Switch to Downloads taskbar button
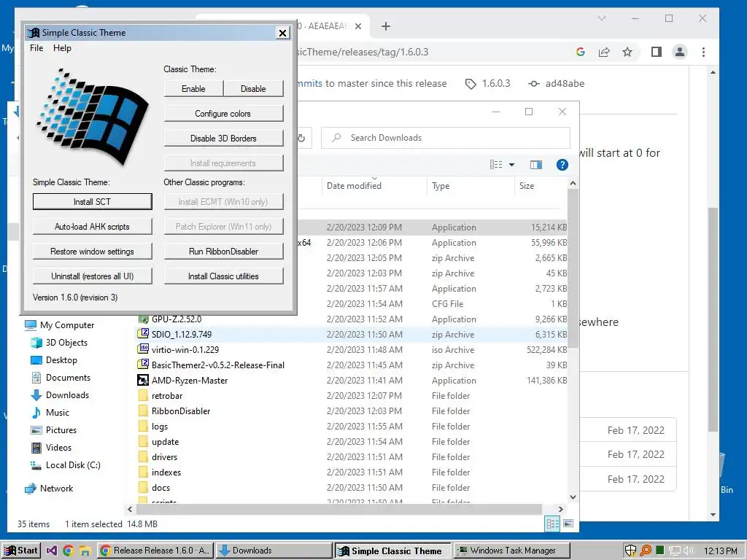Image resolution: width=747 pixels, height=560 pixels. 274,551
